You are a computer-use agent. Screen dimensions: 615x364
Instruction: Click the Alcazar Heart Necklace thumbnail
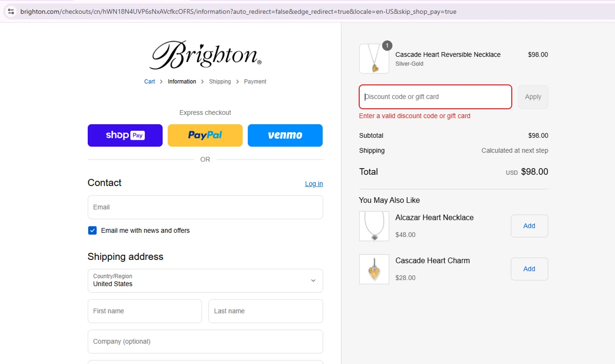pos(374,226)
